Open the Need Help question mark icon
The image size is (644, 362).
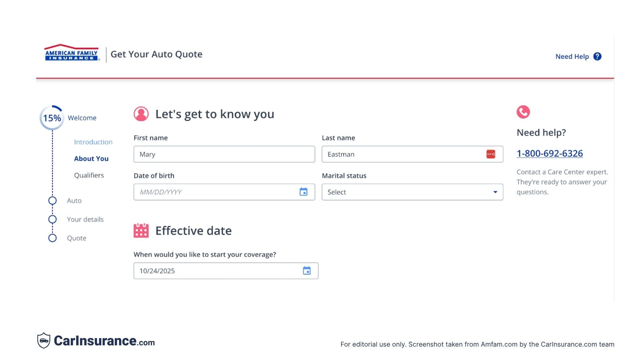click(x=597, y=56)
